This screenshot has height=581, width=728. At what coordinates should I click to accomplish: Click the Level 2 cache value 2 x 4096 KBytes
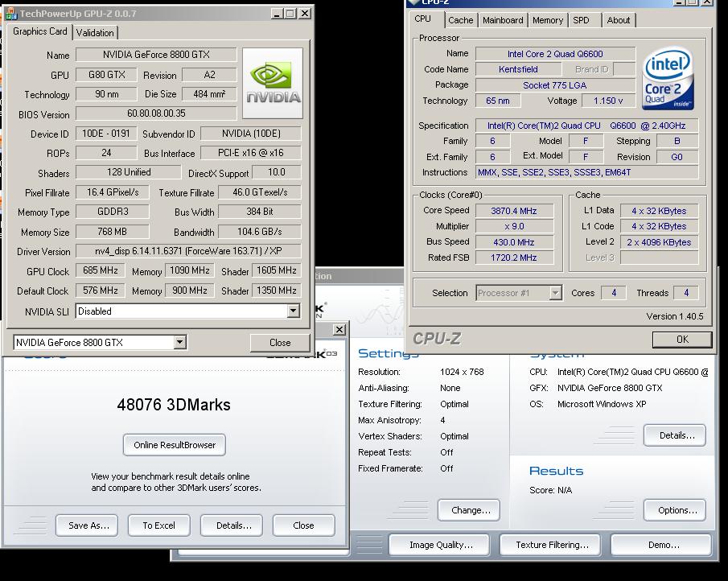tap(659, 242)
